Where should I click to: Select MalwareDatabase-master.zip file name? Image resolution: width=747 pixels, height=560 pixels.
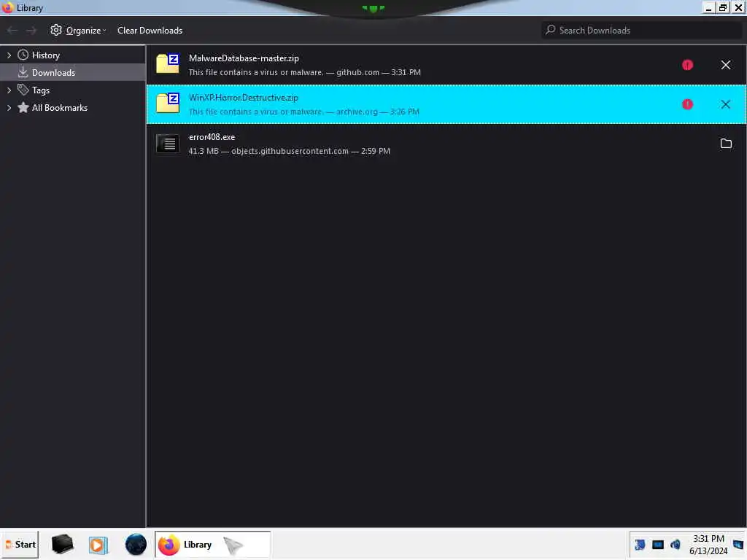[244, 58]
